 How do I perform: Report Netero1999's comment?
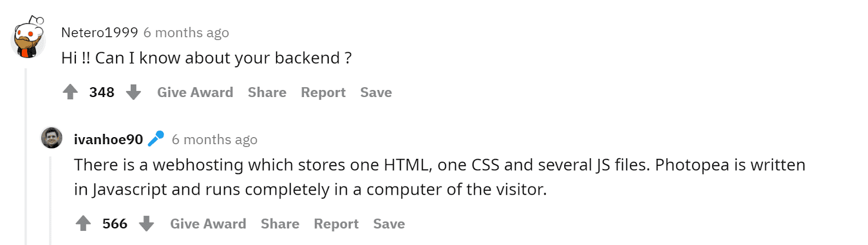click(323, 93)
